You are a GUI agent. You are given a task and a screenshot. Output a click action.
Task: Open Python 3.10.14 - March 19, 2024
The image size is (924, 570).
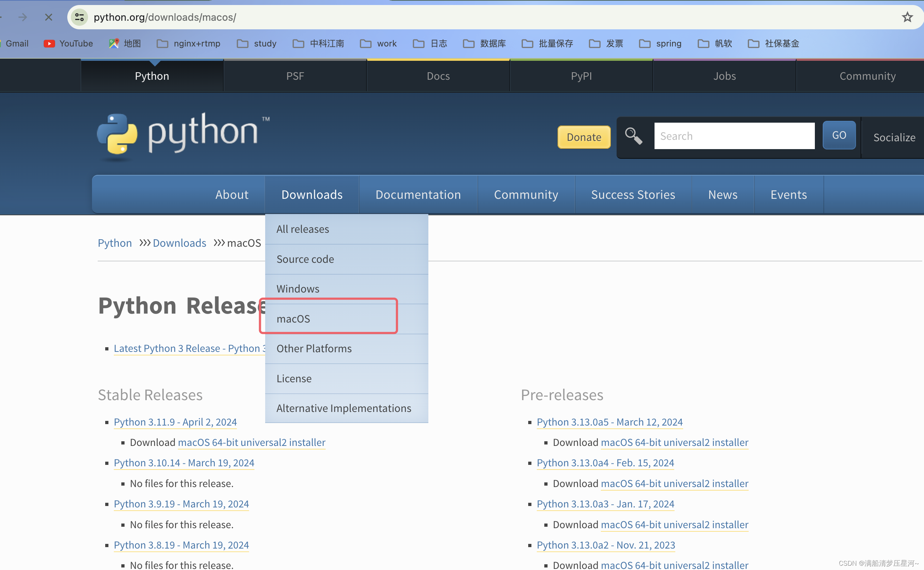pos(184,463)
